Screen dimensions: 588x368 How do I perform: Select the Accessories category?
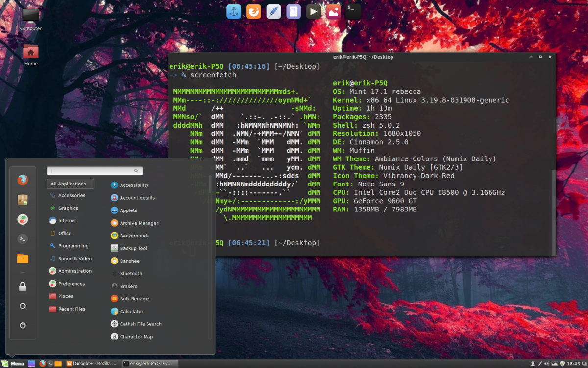click(71, 195)
